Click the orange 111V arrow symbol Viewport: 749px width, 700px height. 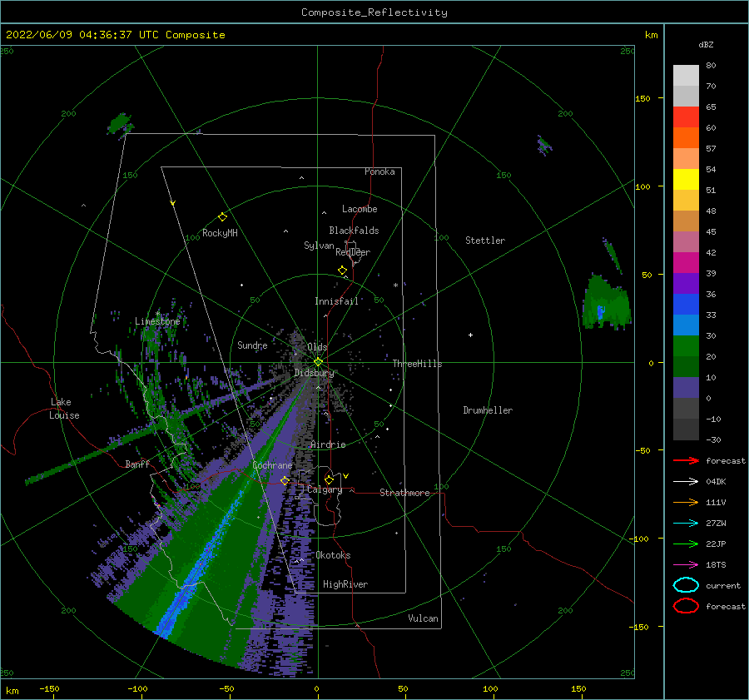tap(686, 502)
